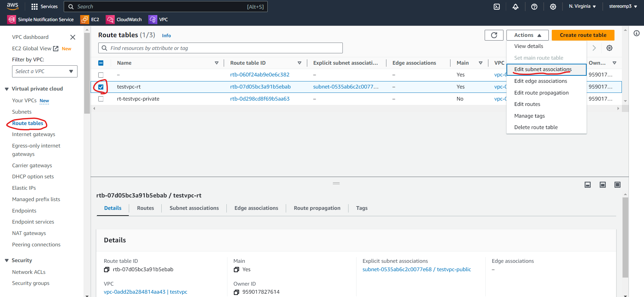This screenshot has width=644, height=297.
Task: Focus the top AWS Search box
Action: coord(166,7)
